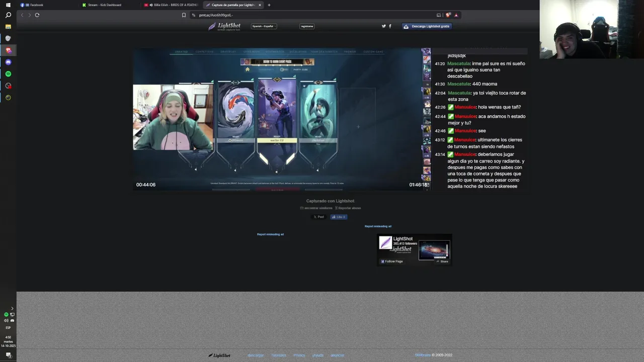Open site settings icon in address bar
644x362 pixels.
point(194,15)
